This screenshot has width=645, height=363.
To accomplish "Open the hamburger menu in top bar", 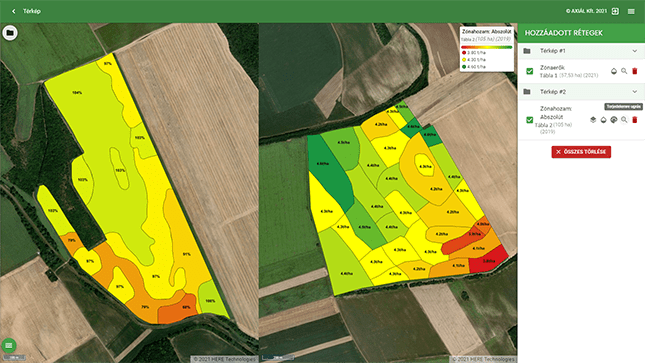I will tap(631, 11).
